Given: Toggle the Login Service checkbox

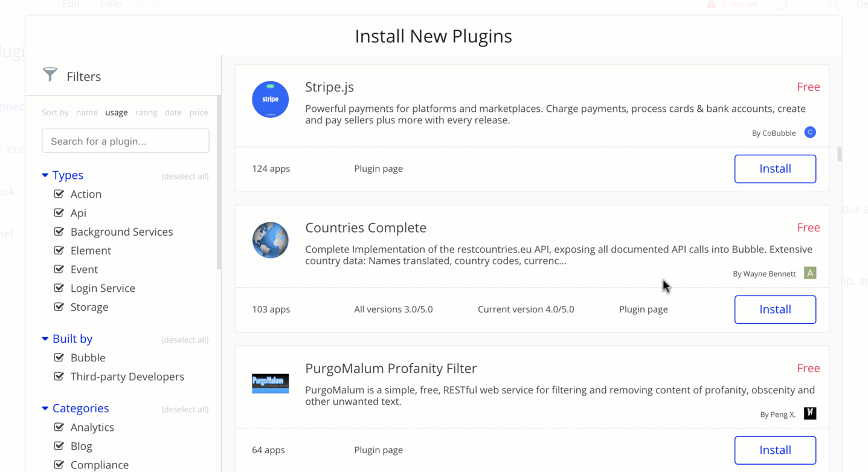Looking at the screenshot, I should (59, 288).
